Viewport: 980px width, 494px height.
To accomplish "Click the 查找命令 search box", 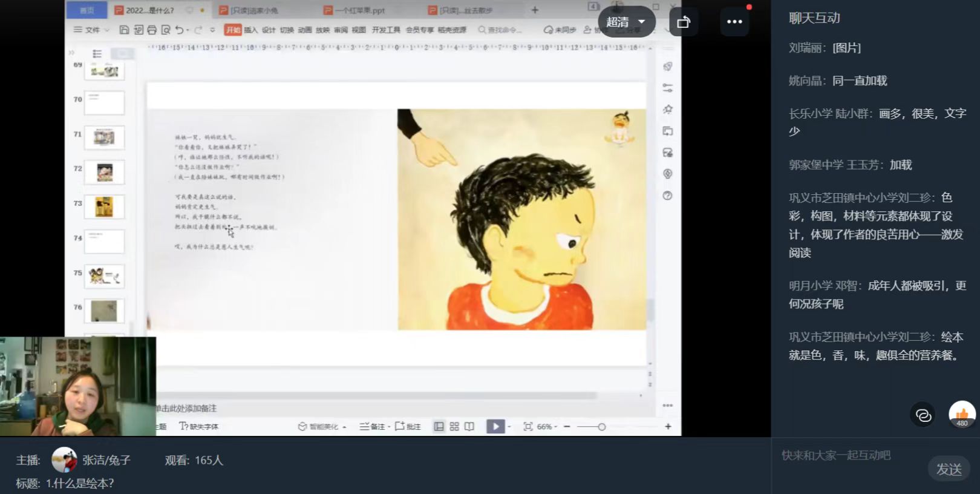I will click(x=500, y=30).
